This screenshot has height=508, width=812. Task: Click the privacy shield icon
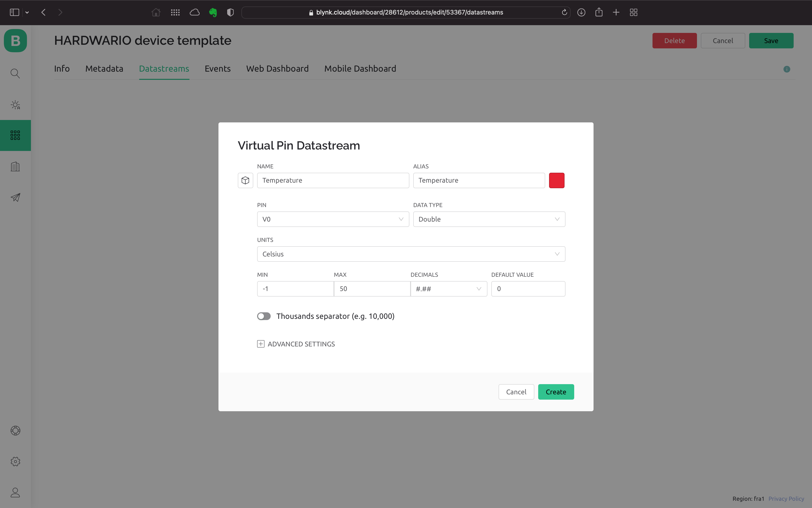(230, 12)
